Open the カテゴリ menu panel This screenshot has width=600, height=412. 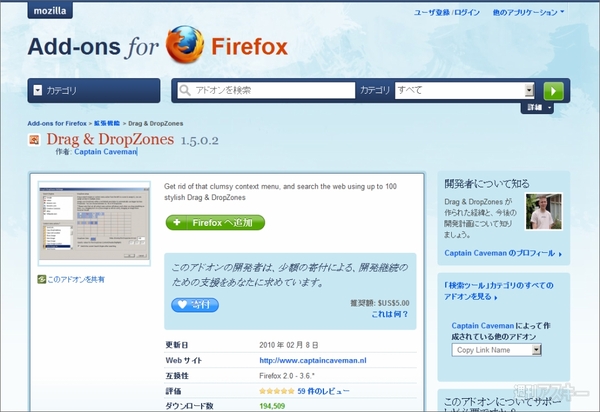coord(94,91)
